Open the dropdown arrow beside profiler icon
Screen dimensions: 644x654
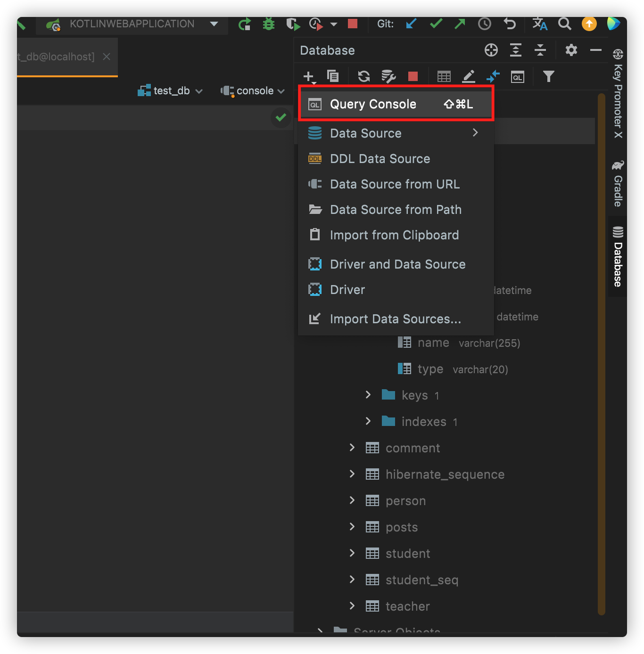pyautogui.click(x=334, y=24)
